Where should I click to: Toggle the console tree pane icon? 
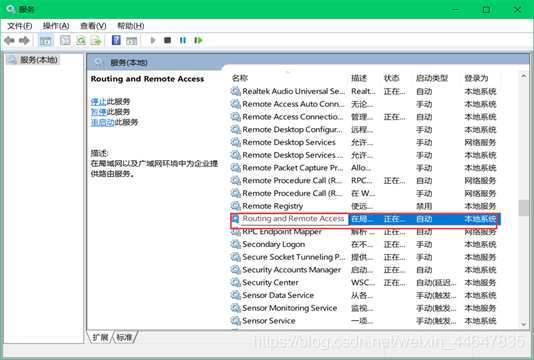point(45,41)
